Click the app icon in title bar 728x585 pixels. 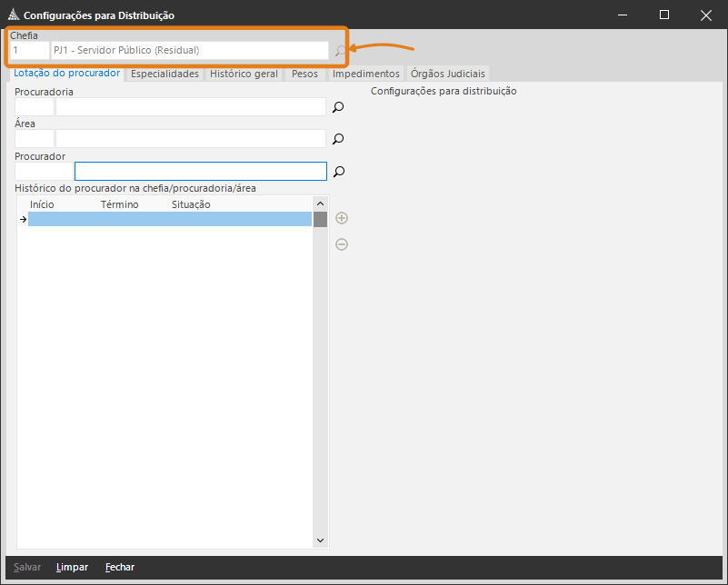click(x=13, y=15)
